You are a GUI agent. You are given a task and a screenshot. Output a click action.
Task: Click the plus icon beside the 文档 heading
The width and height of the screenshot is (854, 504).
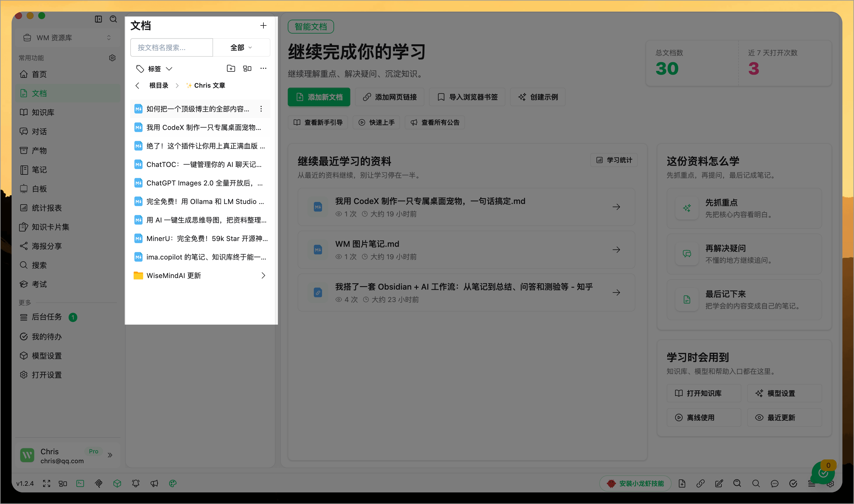point(263,25)
